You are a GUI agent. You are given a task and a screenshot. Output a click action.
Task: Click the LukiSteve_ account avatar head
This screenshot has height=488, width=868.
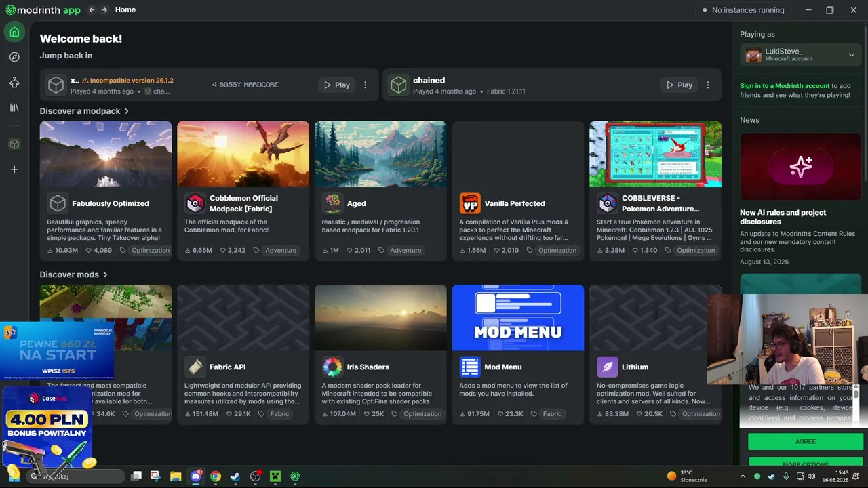point(753,55)
